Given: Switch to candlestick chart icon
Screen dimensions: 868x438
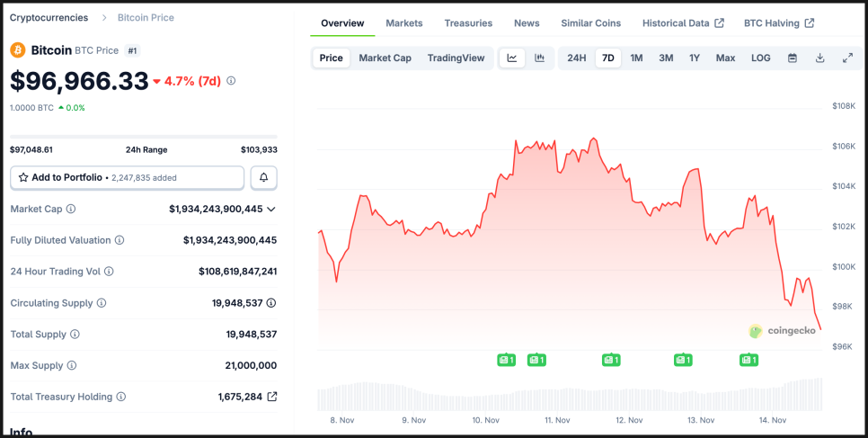Looking at the screenshot, I should (x=540, y=58).
